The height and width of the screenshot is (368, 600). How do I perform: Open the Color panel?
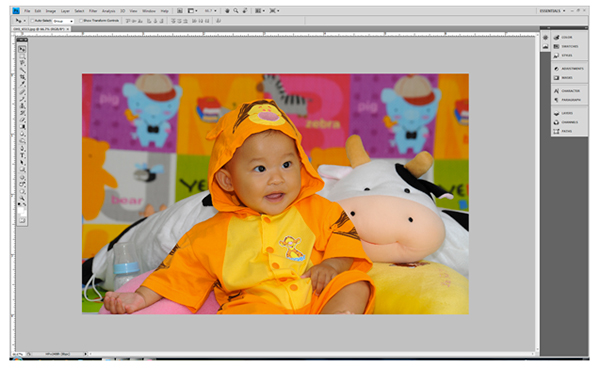pos(569,37)
